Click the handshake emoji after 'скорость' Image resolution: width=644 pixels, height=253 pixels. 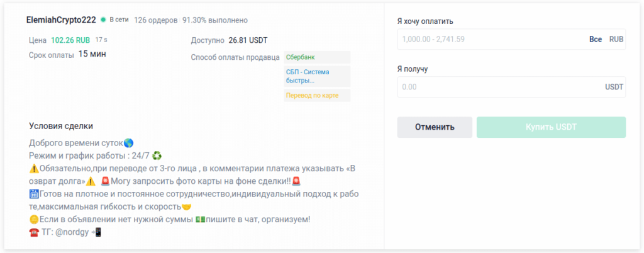point(186,206)
